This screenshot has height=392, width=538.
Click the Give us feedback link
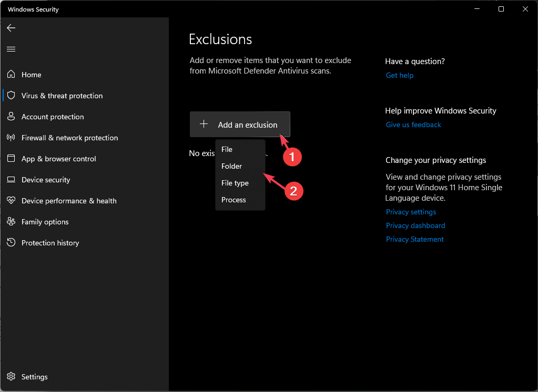413,125
